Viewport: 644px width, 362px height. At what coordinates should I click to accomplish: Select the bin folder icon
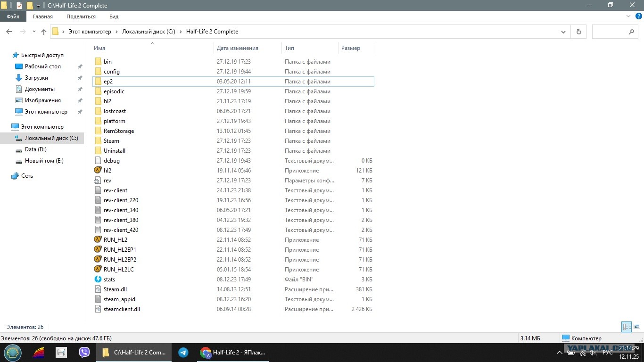(x=98, y=61)
